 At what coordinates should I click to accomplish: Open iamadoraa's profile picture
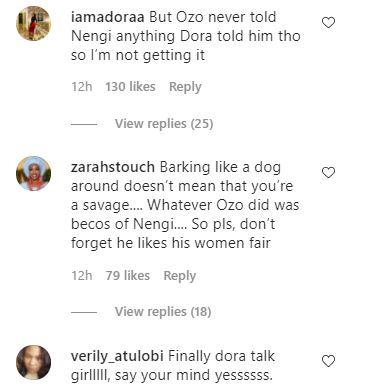point(33,23)
